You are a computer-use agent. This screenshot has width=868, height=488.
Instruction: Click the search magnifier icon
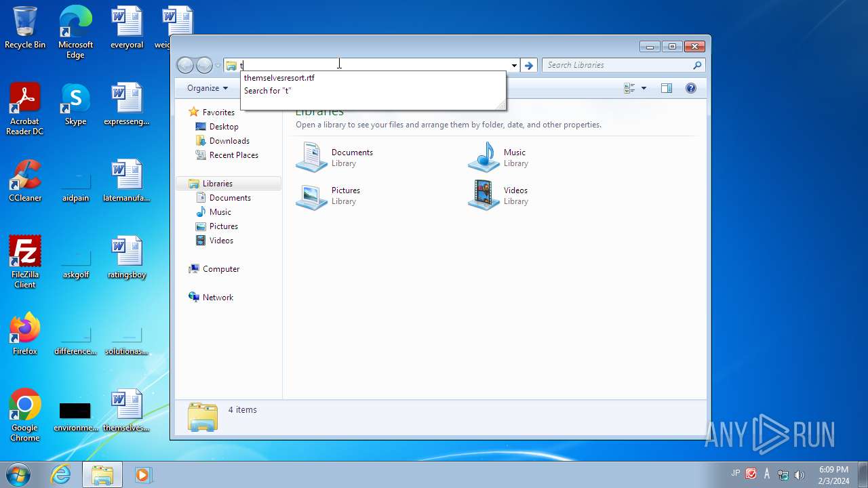pyautogui.click(x=697, y=65)
